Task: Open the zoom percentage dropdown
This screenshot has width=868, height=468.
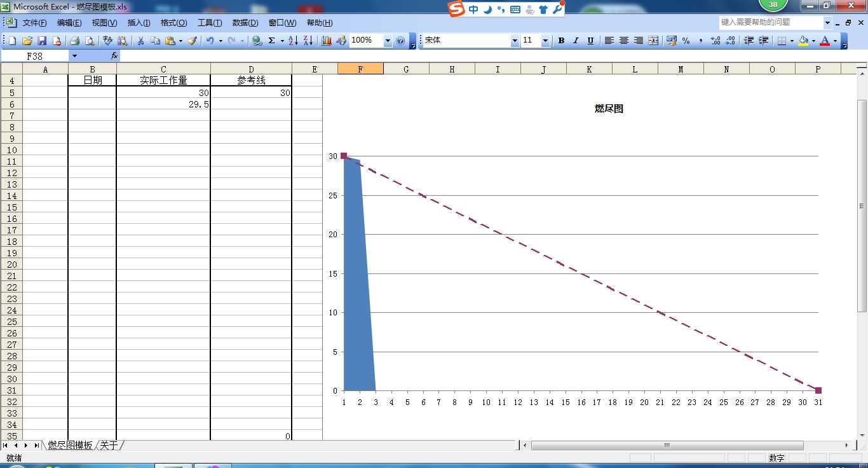Action: 388,41
